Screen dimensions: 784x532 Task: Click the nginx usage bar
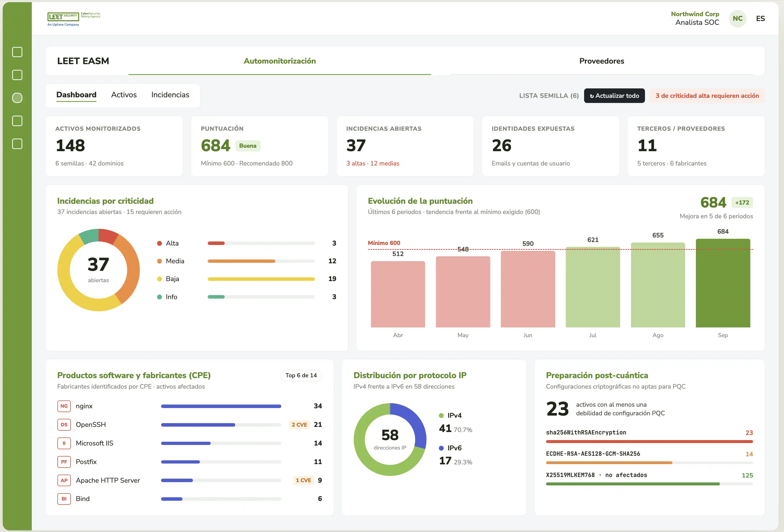pos(221,406)
